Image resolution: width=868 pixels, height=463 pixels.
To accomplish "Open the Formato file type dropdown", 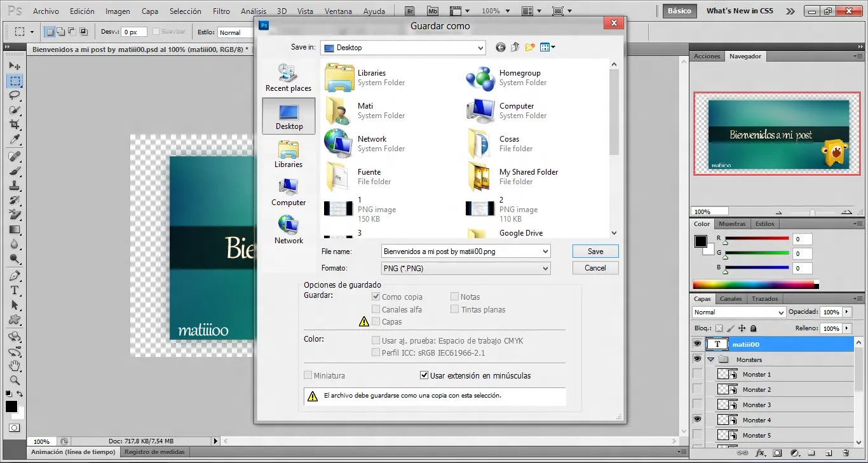I will (x=545, y=269).
